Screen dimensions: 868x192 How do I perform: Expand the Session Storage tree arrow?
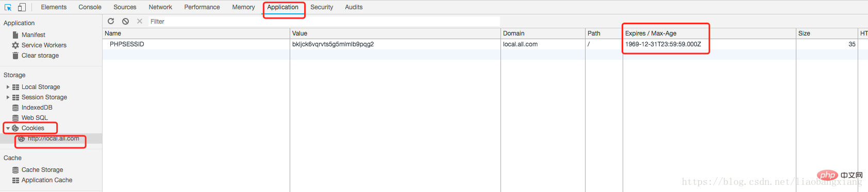click(8, 97)
